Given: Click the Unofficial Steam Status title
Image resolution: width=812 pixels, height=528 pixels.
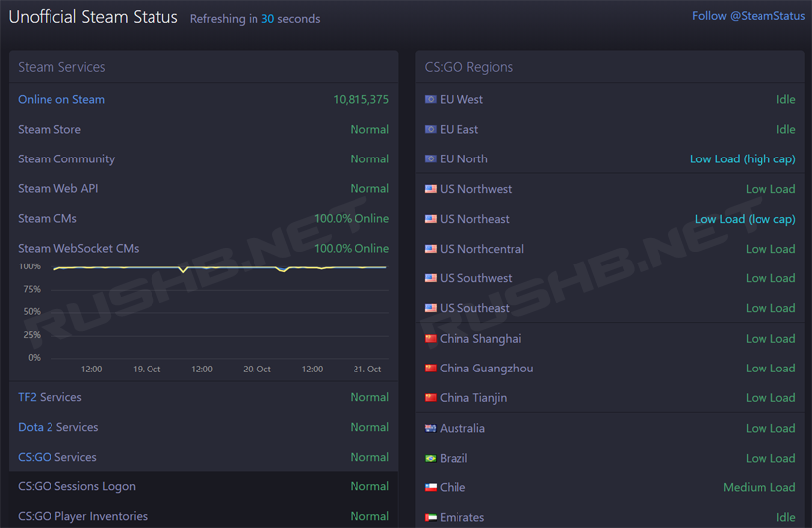Looking at the screenshot, I should [93, 17].
